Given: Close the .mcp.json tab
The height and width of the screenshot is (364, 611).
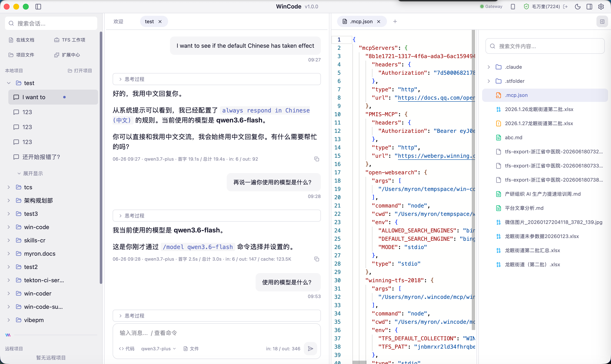Looking at the screenshot, I should click(x=379, y=22).
